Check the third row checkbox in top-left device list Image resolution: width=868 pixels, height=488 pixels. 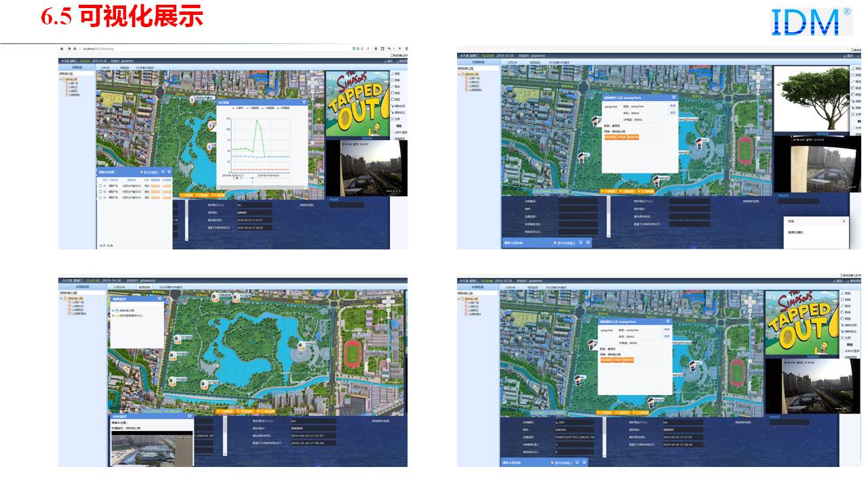pyautogui.click(x=102, y=196)
